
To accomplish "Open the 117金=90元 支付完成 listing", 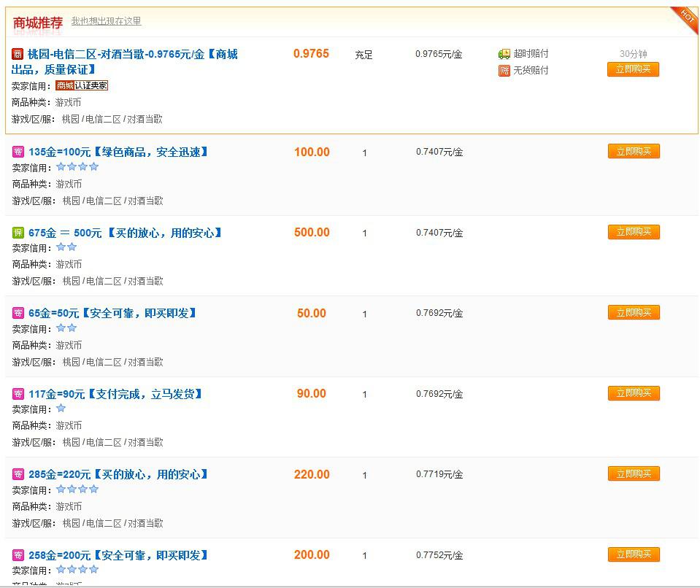I will point(115,394).
